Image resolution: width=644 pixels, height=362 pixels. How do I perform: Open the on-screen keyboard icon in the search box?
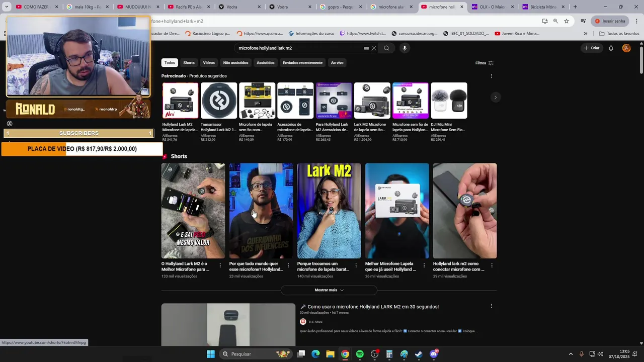click(x=366, y=48)
